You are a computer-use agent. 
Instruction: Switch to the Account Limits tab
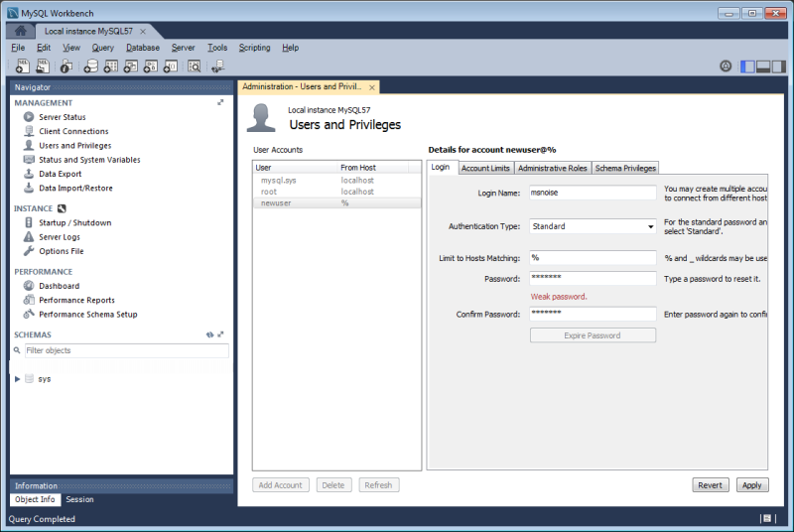(485, 168)
